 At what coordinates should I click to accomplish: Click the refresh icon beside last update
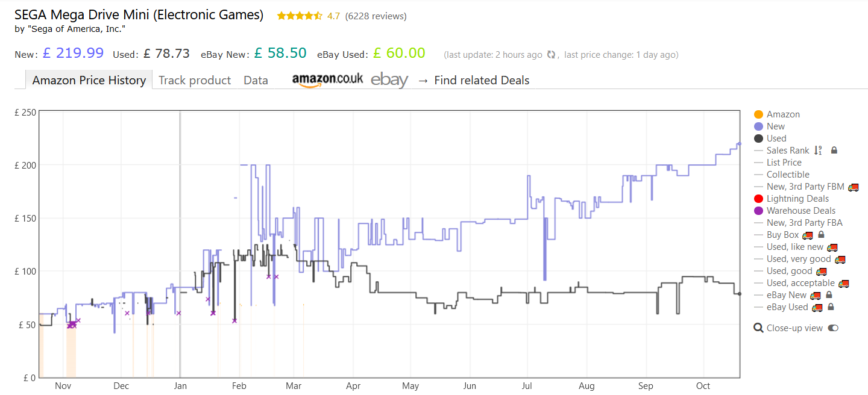click(x=551, y=55)
